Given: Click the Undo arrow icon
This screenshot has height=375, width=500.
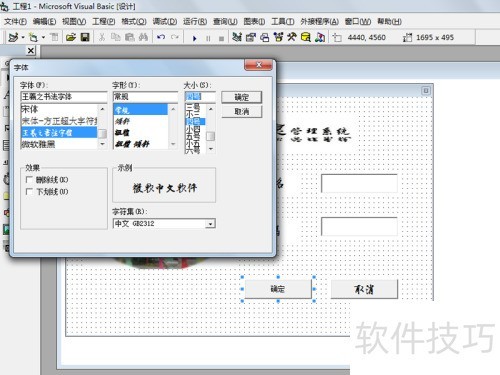Looking at the screenshot, I should 161,37.
